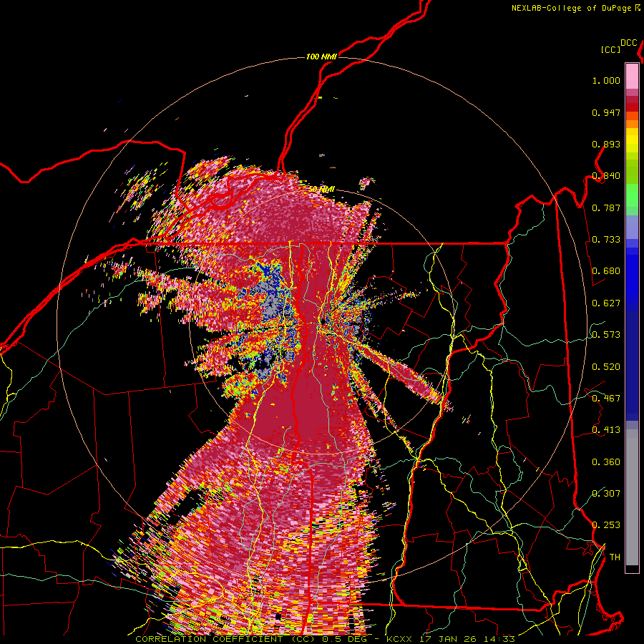Click the TH threshold label
The image size is (644, 644).
tap(615, 557)
